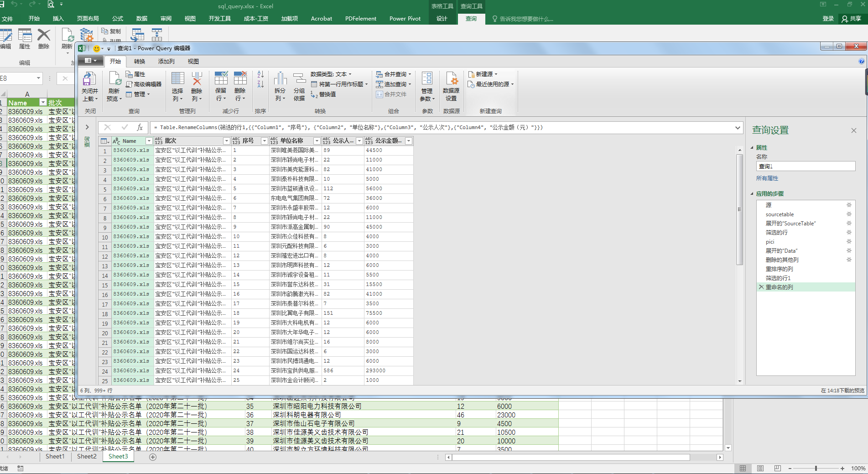Click the table select-all corner icon
Screen dimensions: 868x474
pyautogui.click(x=104, y=141)
